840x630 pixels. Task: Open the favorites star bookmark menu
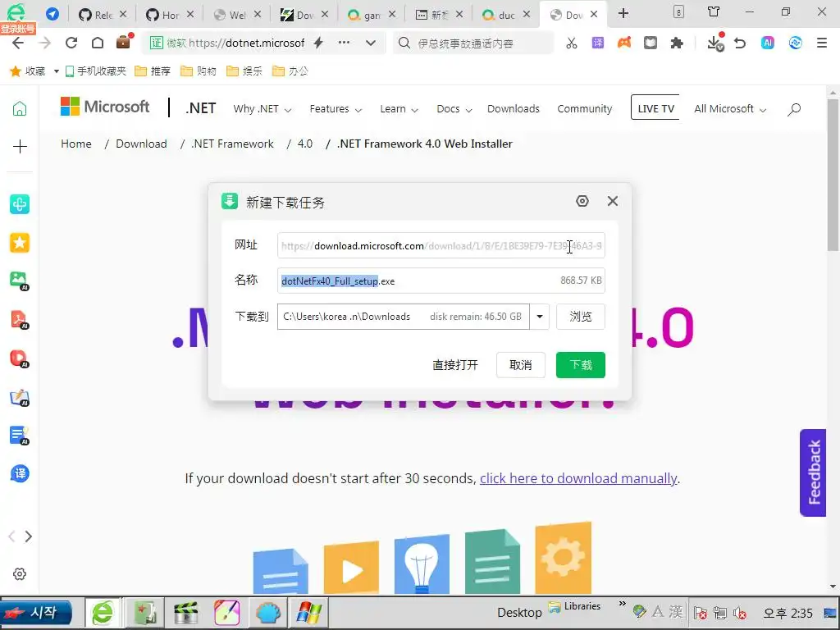(28, 71)
